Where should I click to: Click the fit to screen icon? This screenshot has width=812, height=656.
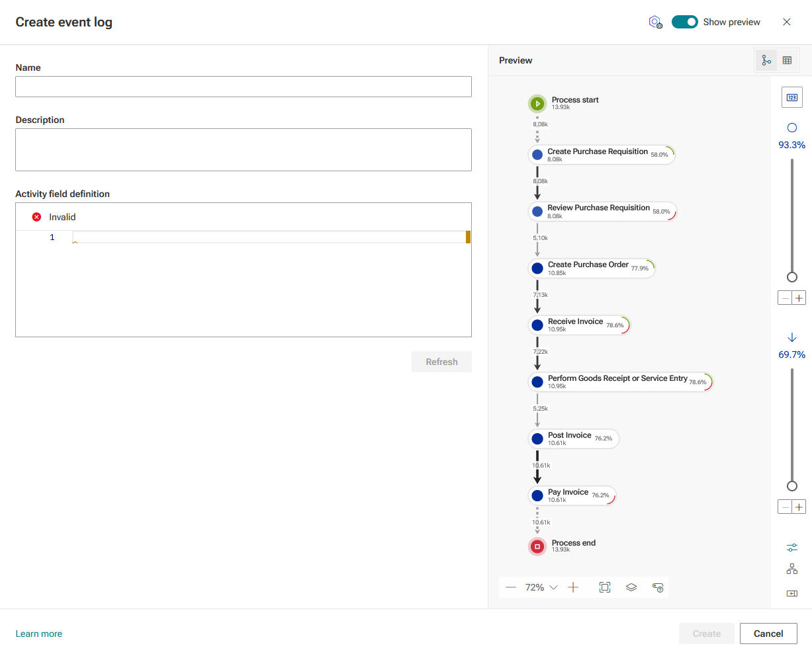click(605, 587)
